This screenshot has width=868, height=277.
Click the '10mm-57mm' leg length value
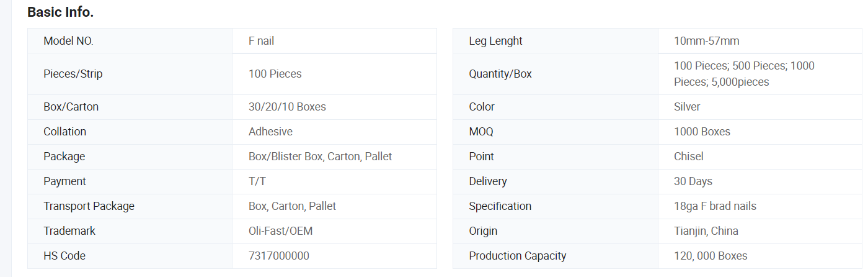coord(706,41)
